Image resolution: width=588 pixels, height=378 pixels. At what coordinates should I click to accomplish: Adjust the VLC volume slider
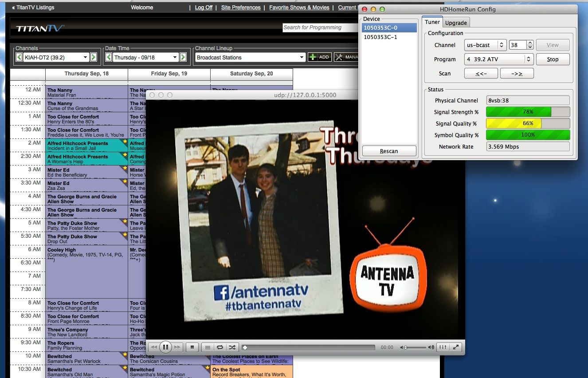point(416,347)
